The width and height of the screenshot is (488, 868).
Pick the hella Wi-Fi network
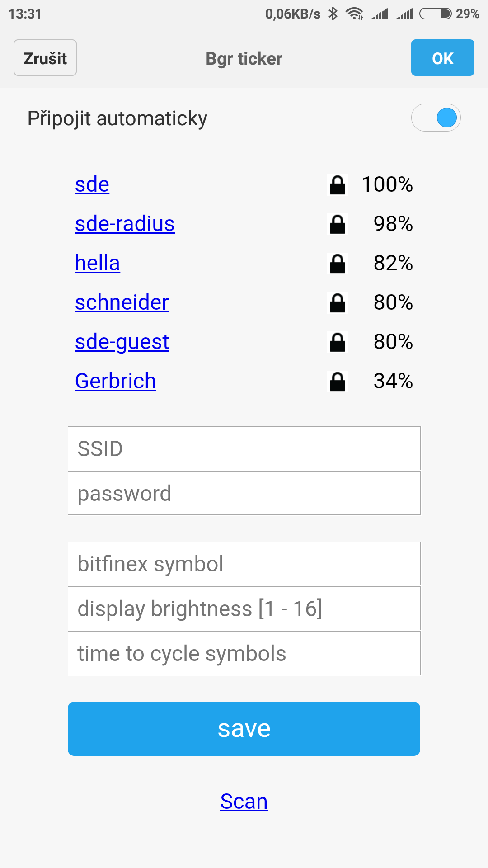[98, 263]
